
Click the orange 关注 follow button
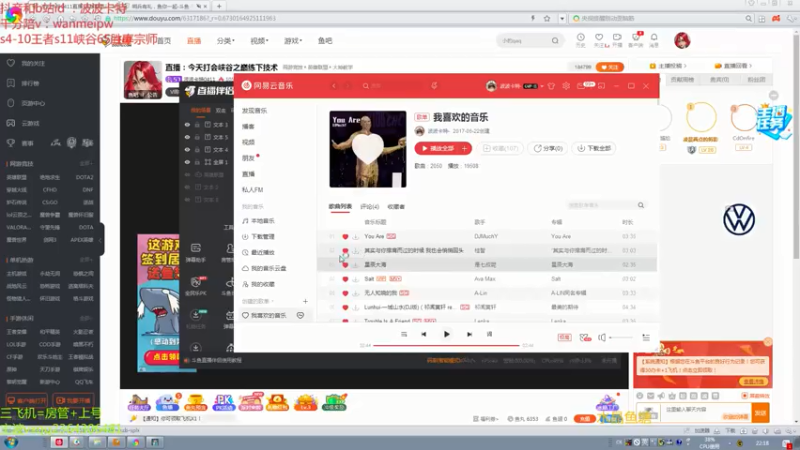(610, 67)
